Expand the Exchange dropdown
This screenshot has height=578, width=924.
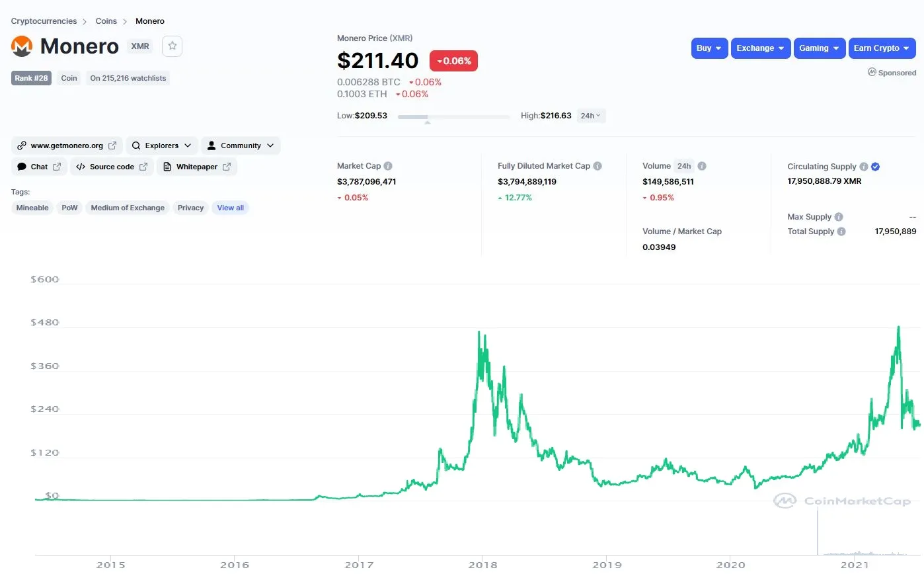click(761, 48)
